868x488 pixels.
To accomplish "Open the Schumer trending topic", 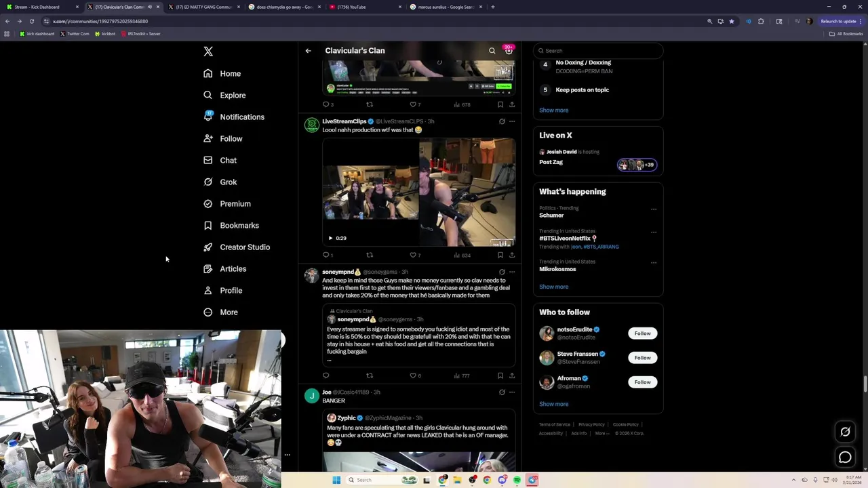I will point(551,216).
